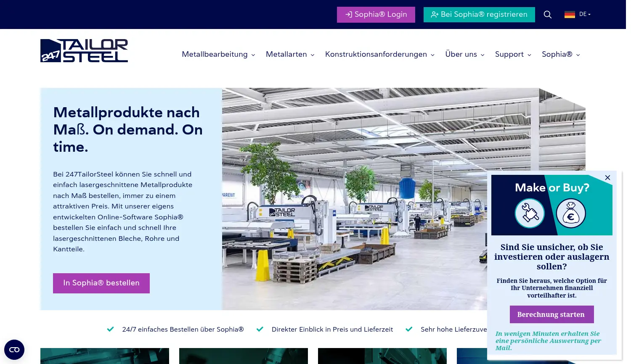This screenshot has width=631, height=364.
Task: Click checkmark beside 24/7 einfaches Bestellen
Action: (110, 329)
